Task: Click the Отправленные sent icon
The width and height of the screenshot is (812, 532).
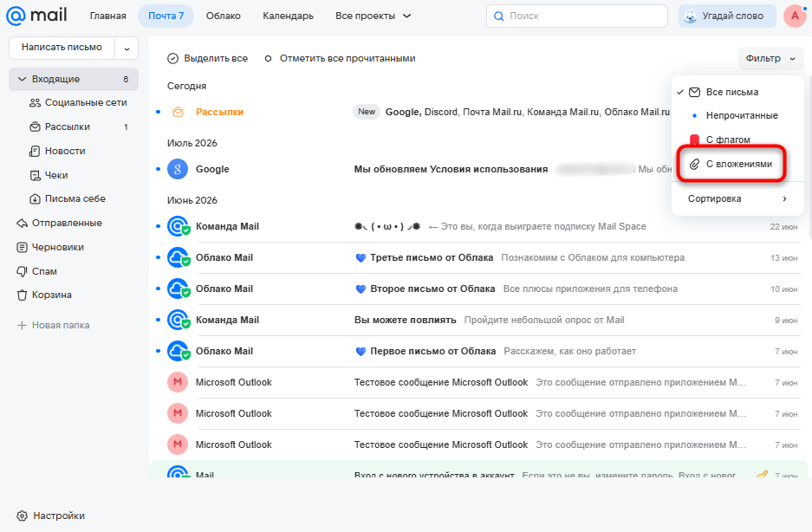Action: [x=22, y=224]
